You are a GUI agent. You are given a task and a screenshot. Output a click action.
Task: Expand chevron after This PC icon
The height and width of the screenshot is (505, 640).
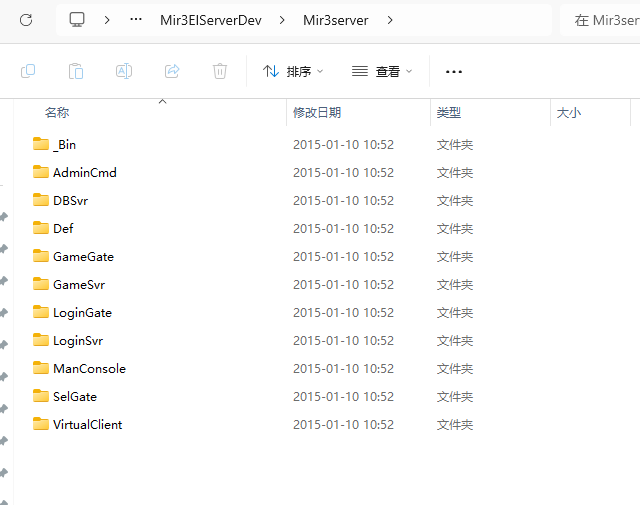click(107, 20)
